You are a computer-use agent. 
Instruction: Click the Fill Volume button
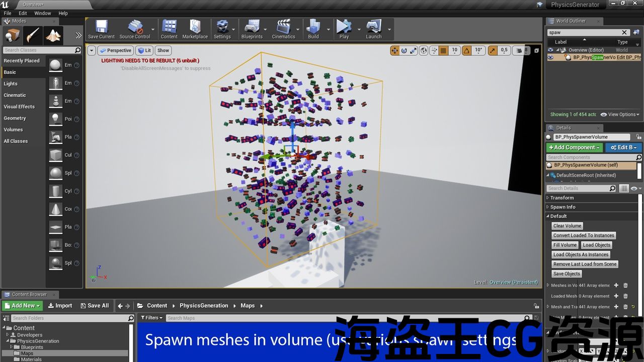point(565,245)
